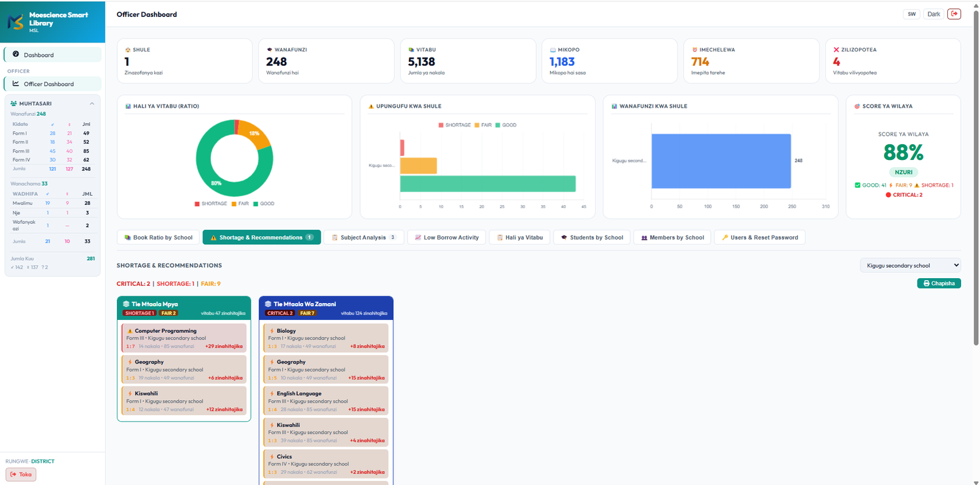
Task: Click the blue bar in Wanafunzi kwa Shule chart
Action: [x=721, y=161]
